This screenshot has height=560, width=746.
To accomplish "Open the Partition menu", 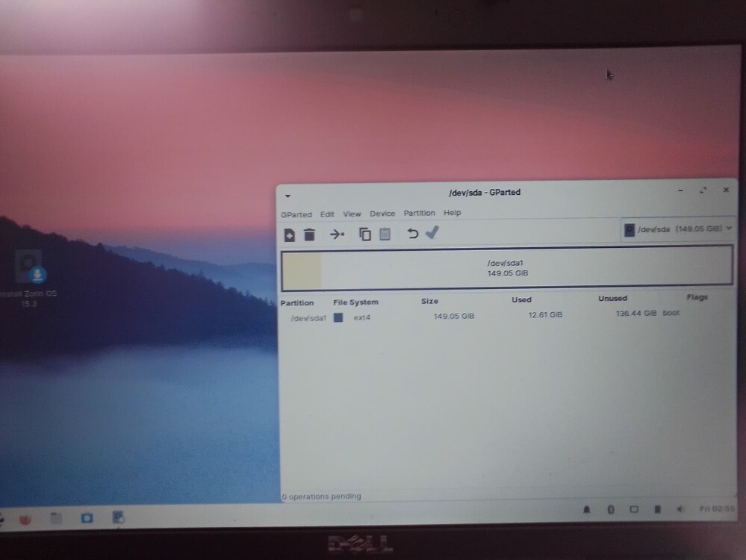I will (x=419, y=213).
